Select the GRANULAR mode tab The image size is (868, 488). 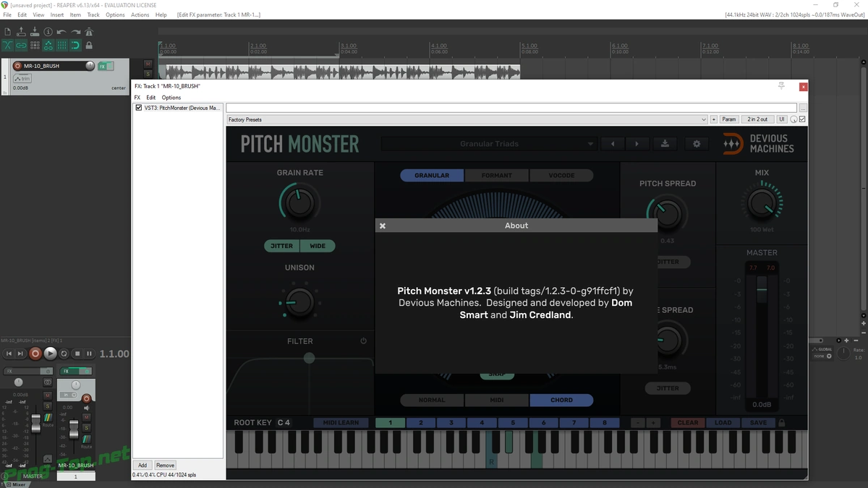[x=432, y=176]
